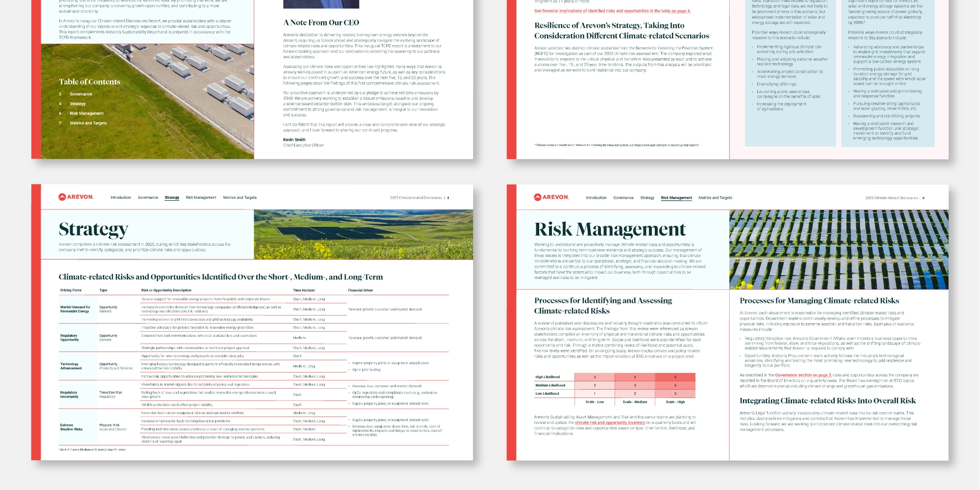Click the 'Medium Likelihood' matrix row label
This screenshot has width=980, height=490.
[550, 385]
